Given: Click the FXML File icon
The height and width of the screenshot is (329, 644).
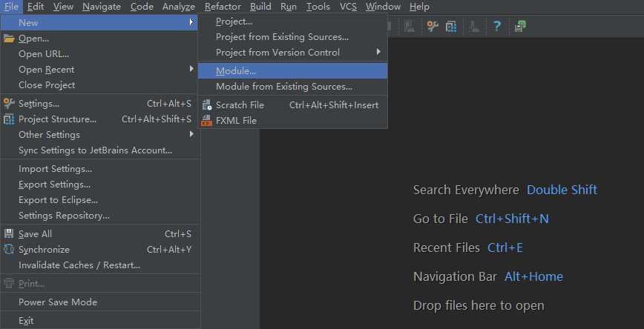Looking at the screenshot, I should [207, 121].
